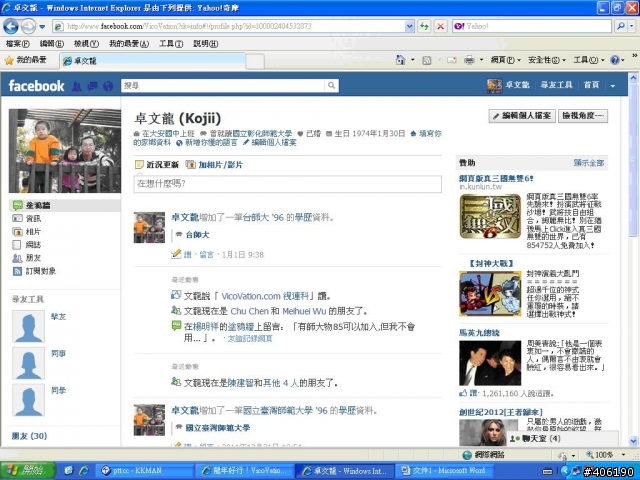Click the page vertical scrollbar down arrow
Image resolution: width=640 pixels, height=480 pixels.
[633, 441]
